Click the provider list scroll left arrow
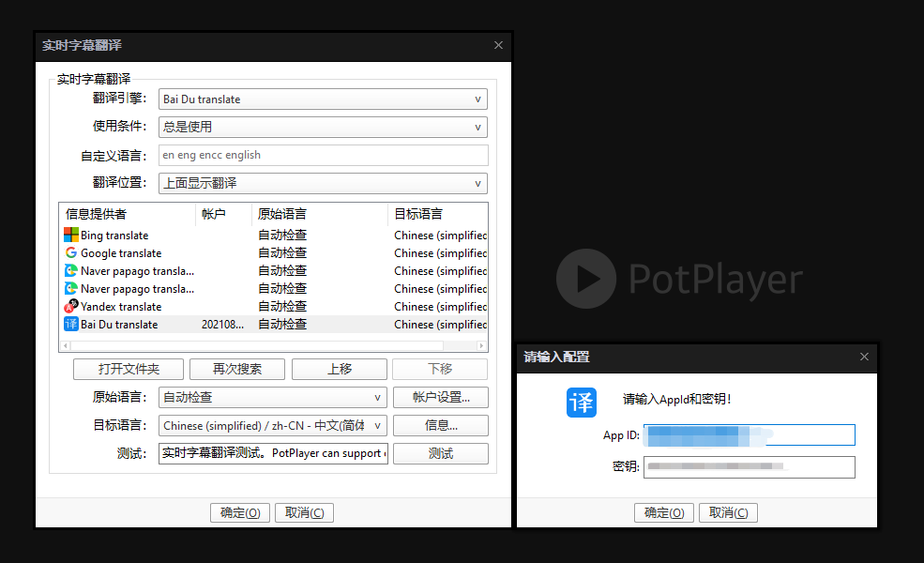 [66, 346]
